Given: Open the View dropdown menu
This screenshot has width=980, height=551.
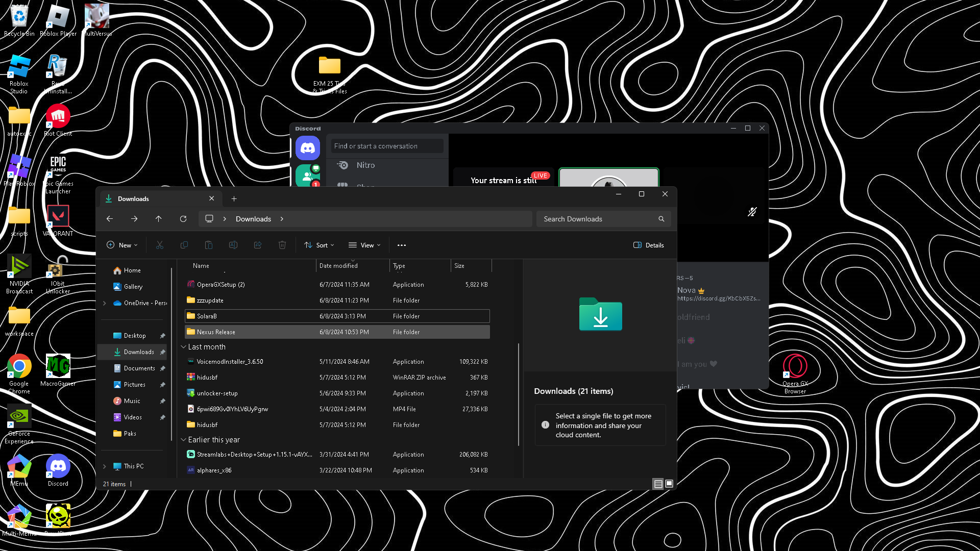Looking at the screenshot, I should point(364,245).
